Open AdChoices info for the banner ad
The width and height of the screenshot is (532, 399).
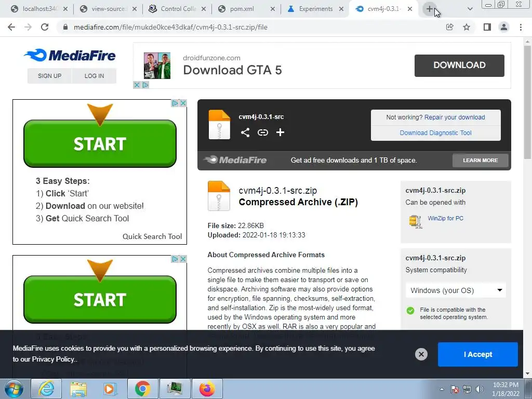(145, 85)
